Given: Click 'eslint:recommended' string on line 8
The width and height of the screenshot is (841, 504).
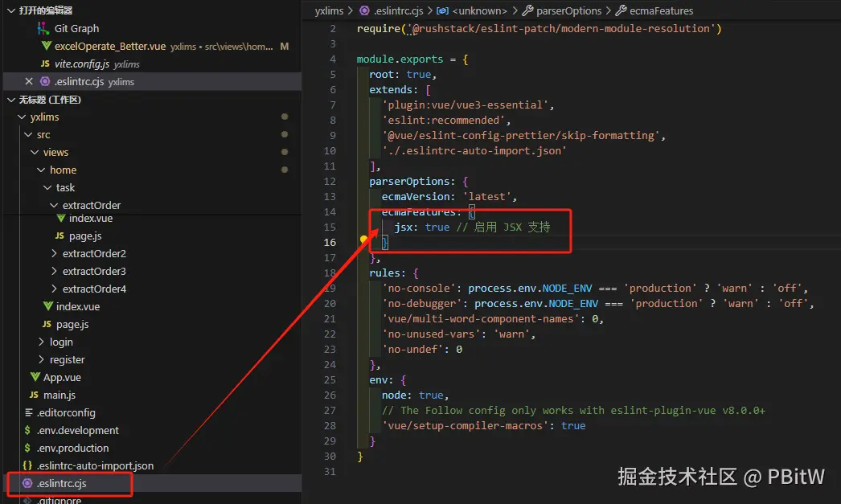Looking at the screenshot, I should click(444, 120).
